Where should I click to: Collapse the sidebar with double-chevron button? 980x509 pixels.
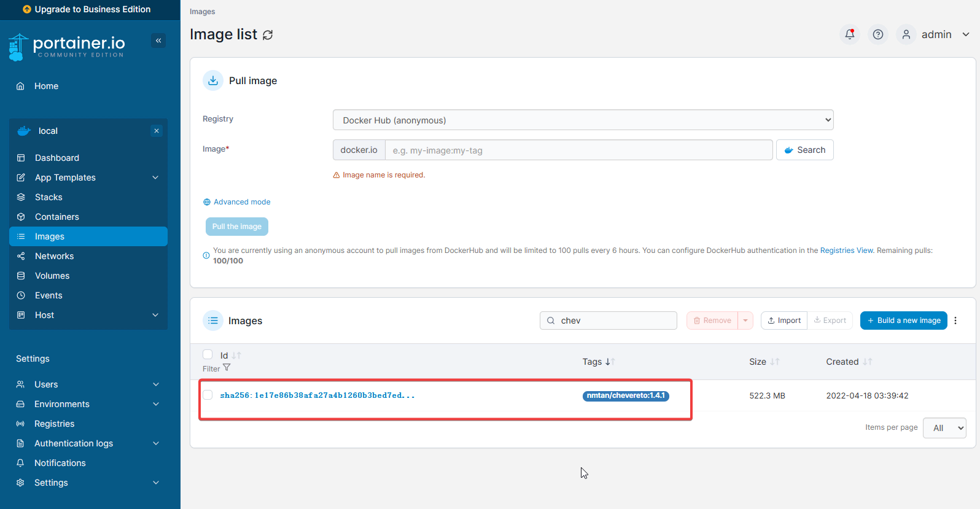click(158, 41)
